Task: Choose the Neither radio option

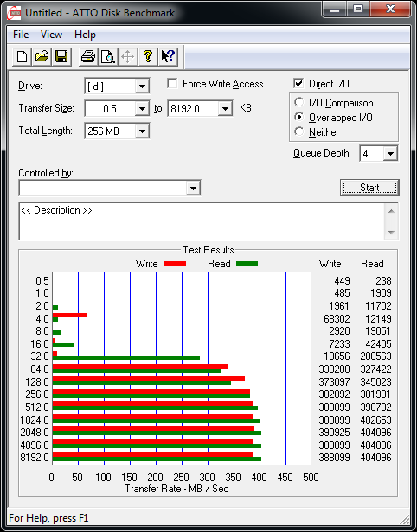Action: point(299,131)
